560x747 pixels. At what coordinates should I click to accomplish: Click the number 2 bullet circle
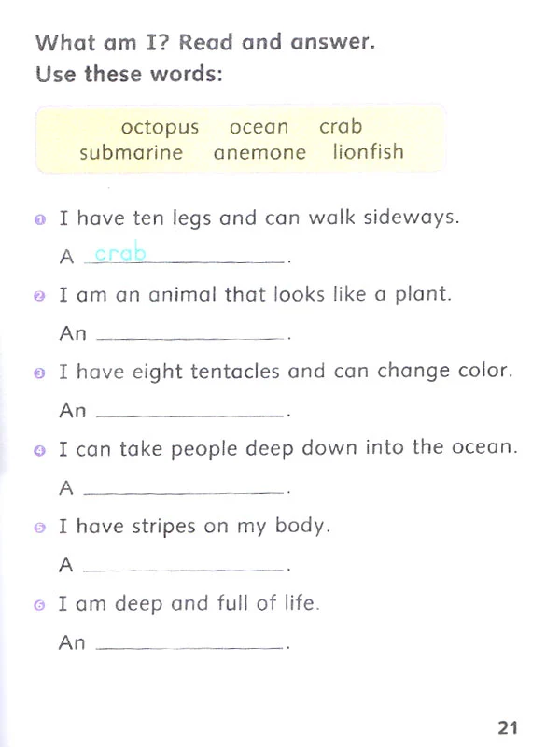pos(39,297)
